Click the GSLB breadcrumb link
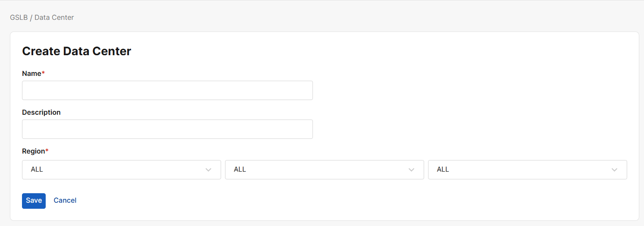This screenshot has width=644, height=226. point(19,18)
